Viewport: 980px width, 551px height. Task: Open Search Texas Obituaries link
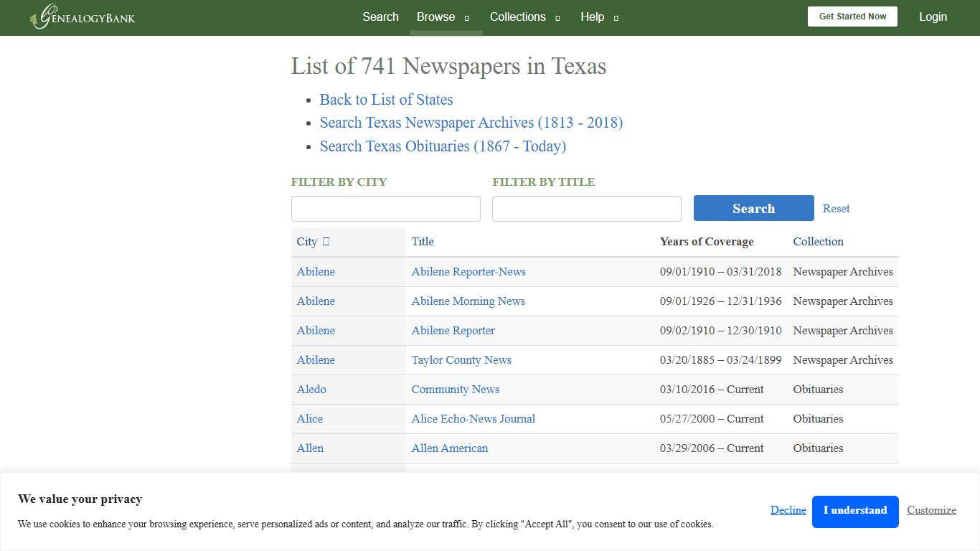point(443,146)
